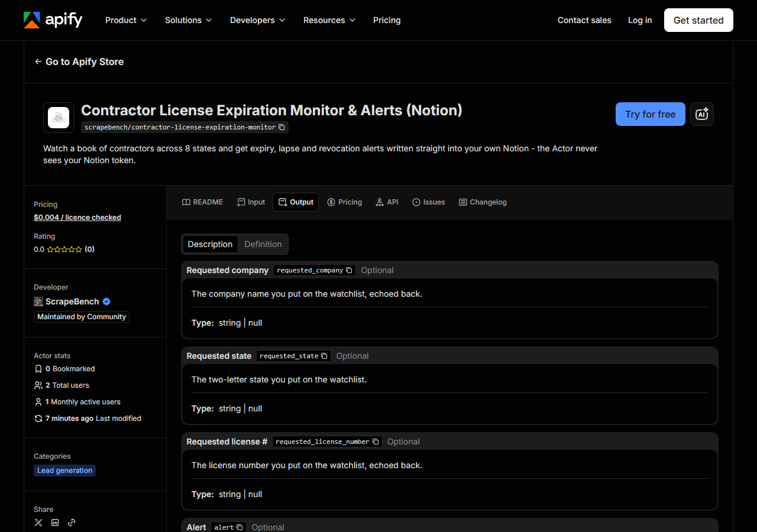Click the 'Requested state' field title
The width and height of the screenshot is (757, 532).
point(219,356)
